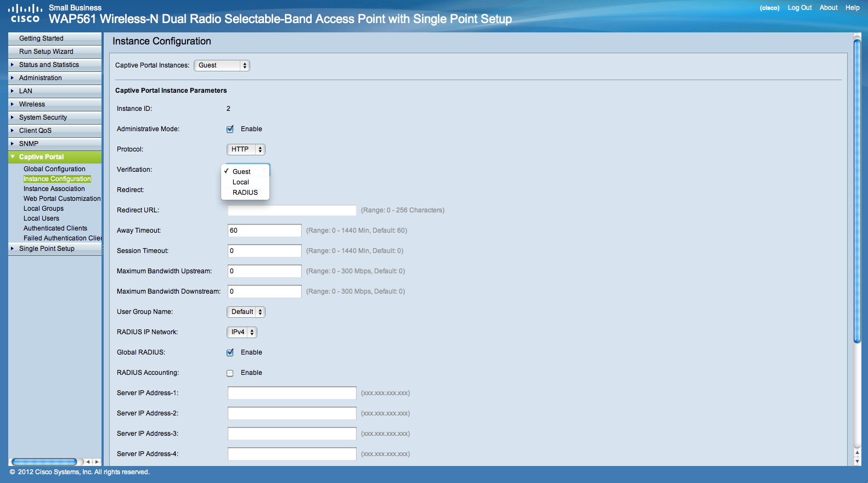Expand Status and Statistics menu arrow

(13, 65)
